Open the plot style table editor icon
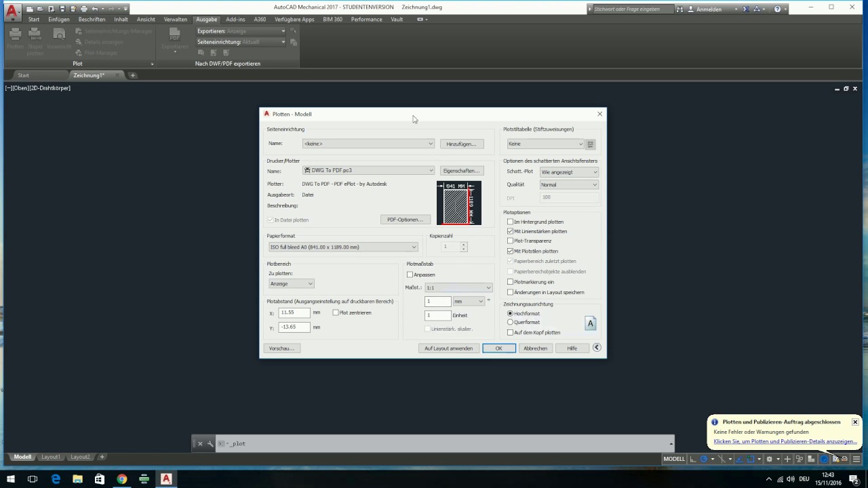The height and width of the screenshot is (488, 868). pos(591,144)
